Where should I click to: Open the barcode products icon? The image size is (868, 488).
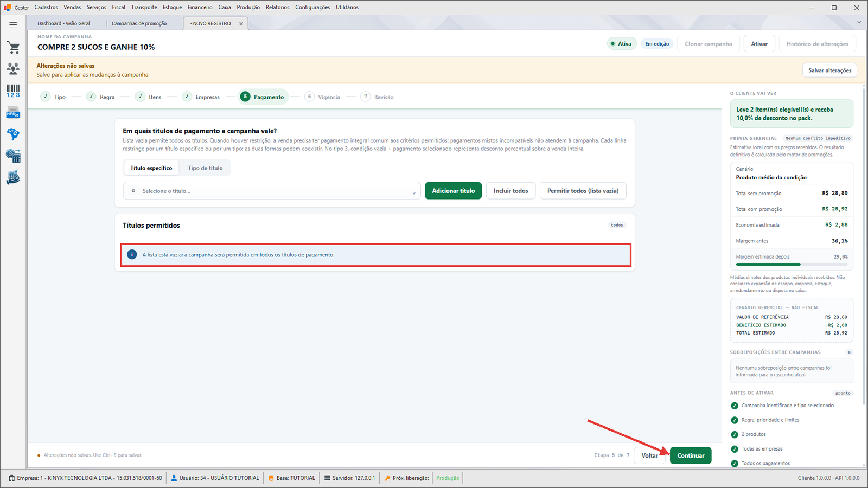click(x=13, y=91)
